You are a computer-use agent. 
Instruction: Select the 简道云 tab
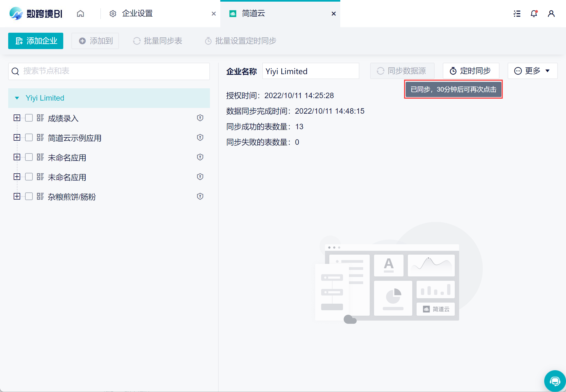click(x=253, y=14)
